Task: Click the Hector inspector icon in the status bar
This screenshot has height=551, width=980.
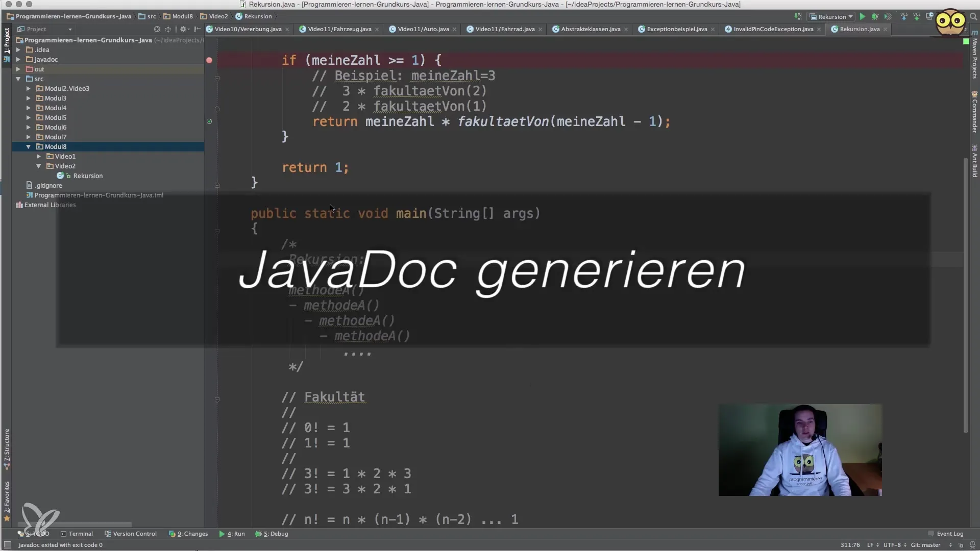Action: 973,545
